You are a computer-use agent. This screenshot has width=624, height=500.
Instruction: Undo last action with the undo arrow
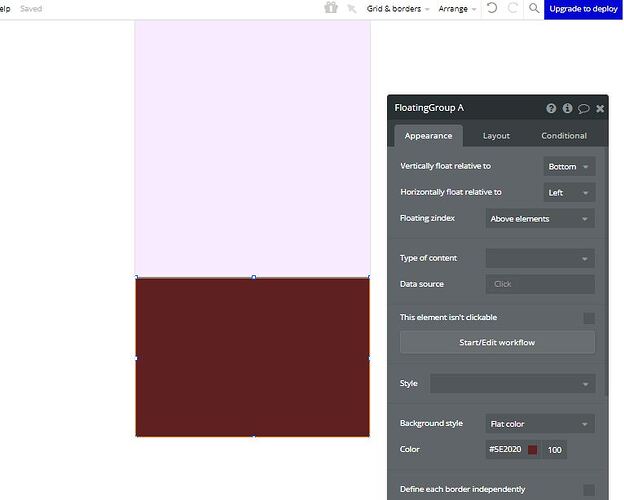492,8
